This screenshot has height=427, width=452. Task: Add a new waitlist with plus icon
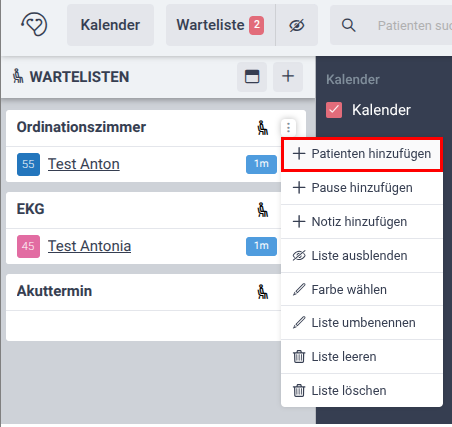288,77
